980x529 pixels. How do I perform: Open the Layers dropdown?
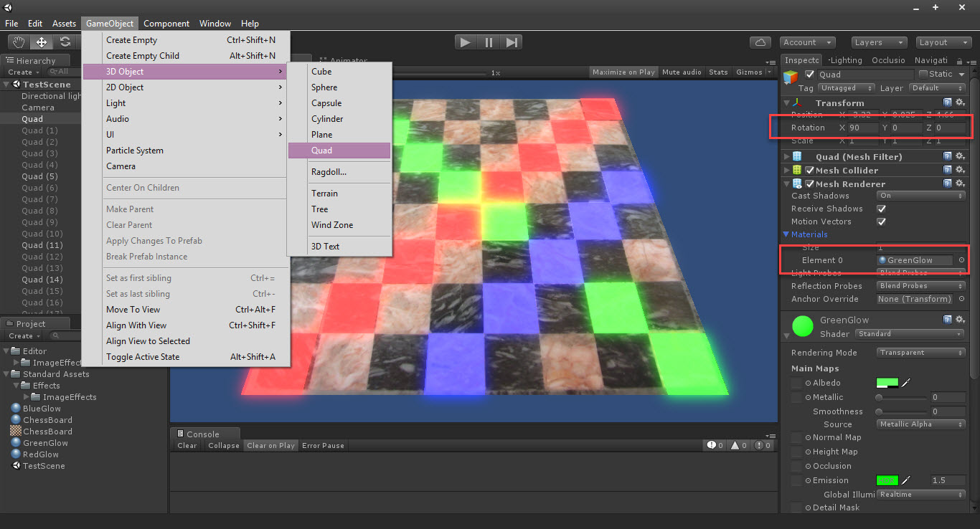879,42
